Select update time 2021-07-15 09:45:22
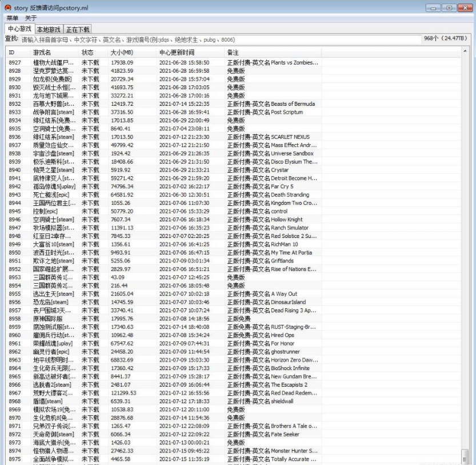Image resolution: width=476 pixels, height=465 pixels. pyautogui.click(x=184, y=451)
